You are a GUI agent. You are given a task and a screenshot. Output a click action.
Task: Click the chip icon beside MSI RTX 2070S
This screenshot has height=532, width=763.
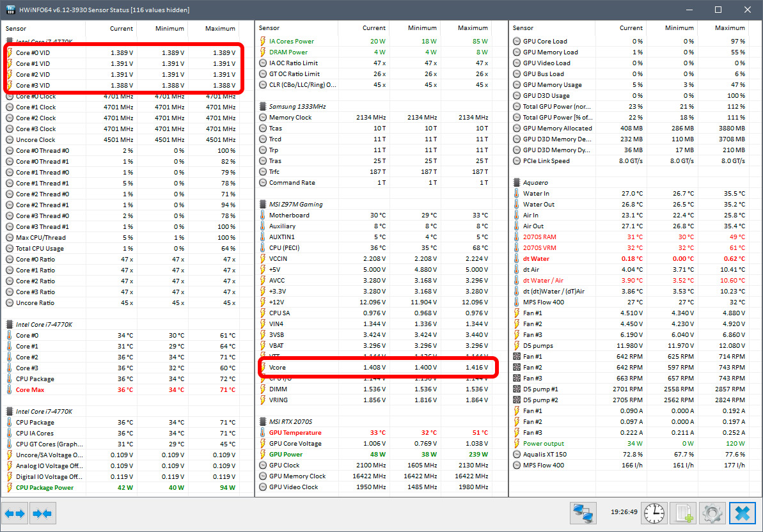[263, 421]
